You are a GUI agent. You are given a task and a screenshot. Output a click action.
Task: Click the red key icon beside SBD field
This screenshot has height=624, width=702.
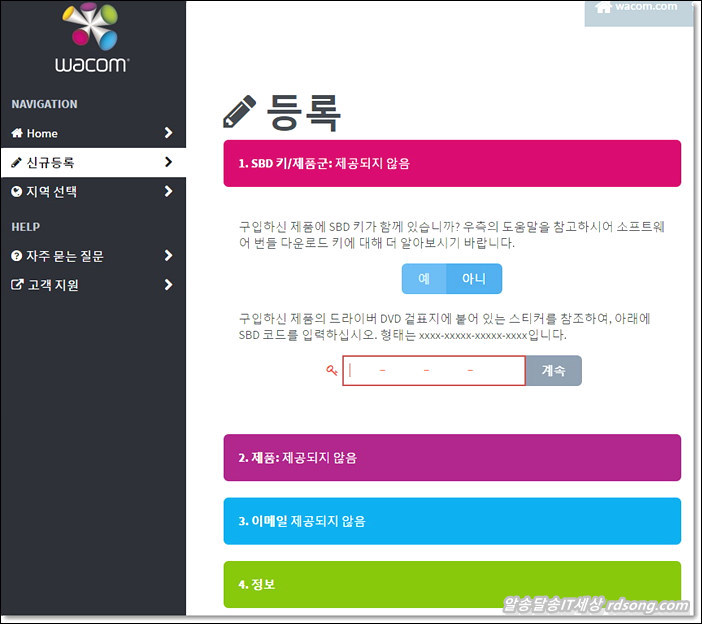point(332,371)
